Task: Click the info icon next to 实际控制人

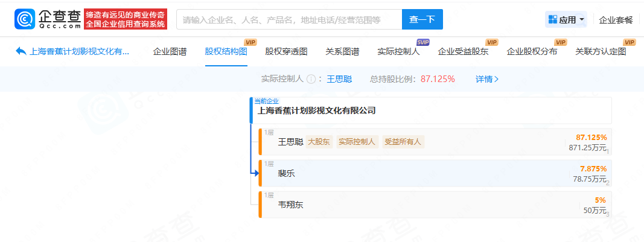Action: click(x=311, y=79)
